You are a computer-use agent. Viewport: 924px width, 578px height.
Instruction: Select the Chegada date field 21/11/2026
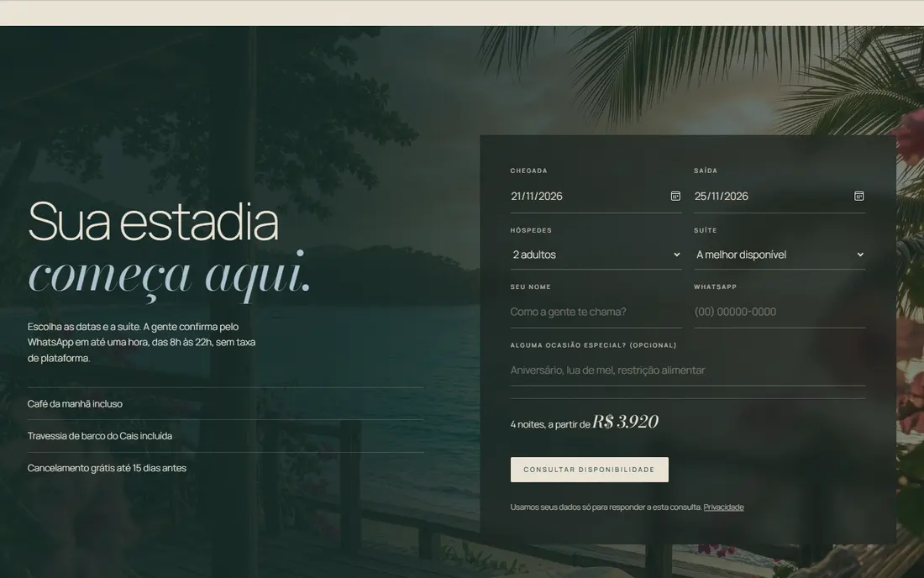(596, 197)
